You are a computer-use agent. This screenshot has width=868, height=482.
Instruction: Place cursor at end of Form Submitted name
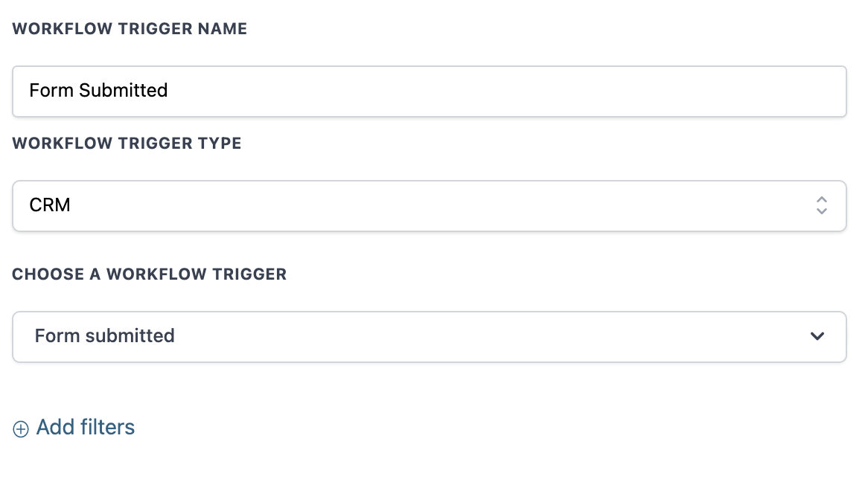tap(168, 90)
